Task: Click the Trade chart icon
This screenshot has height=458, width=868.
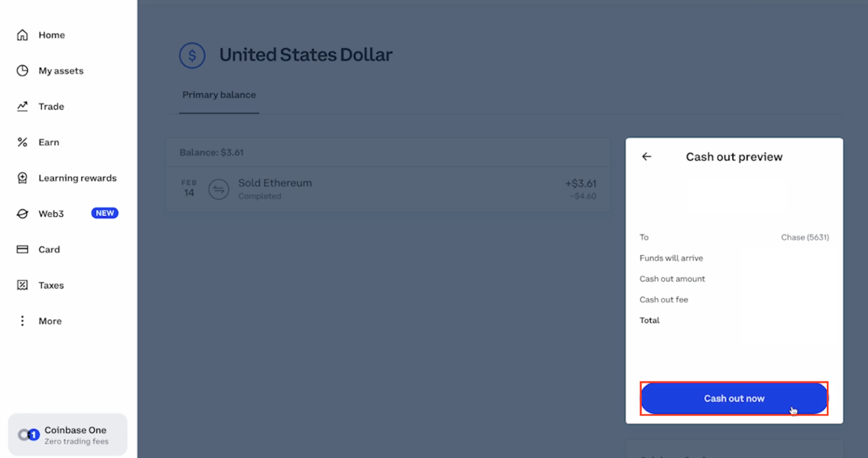Action: (22, 106)
